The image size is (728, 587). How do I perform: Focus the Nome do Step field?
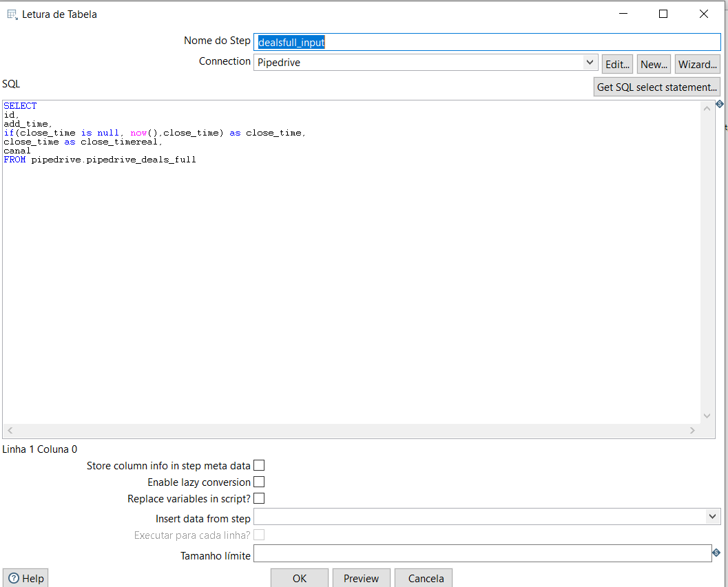487,42
